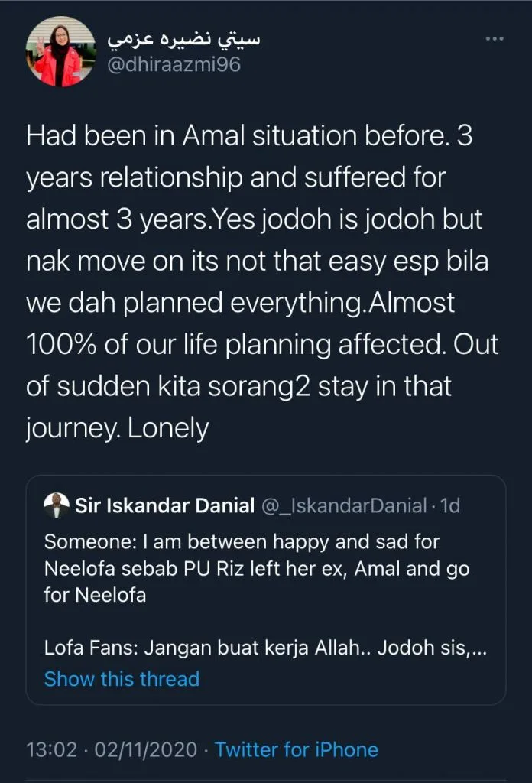The height and width of the screenshot is (783, 532).
Task: Click the 13:02 time stamp
Action: click(x=50, y=749)
